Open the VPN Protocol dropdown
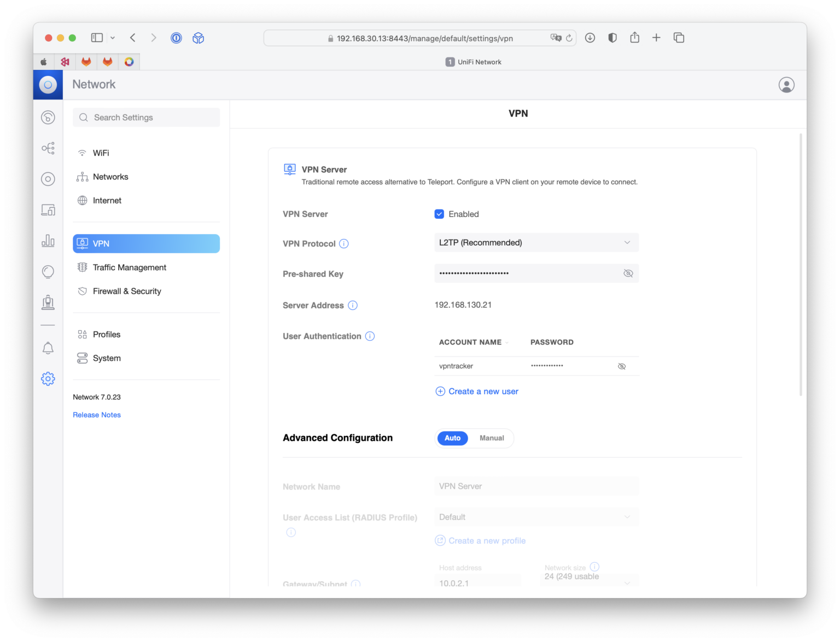The width and height of the screenshot is (840, 642). point(536,242)
